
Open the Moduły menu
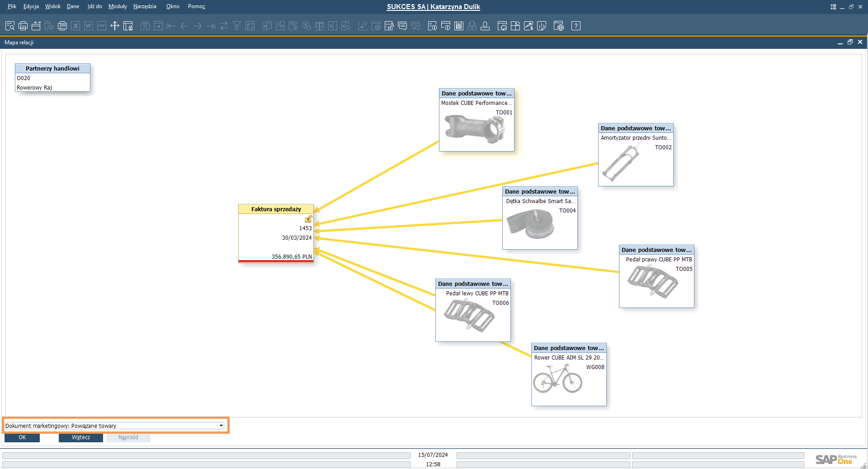118,6
